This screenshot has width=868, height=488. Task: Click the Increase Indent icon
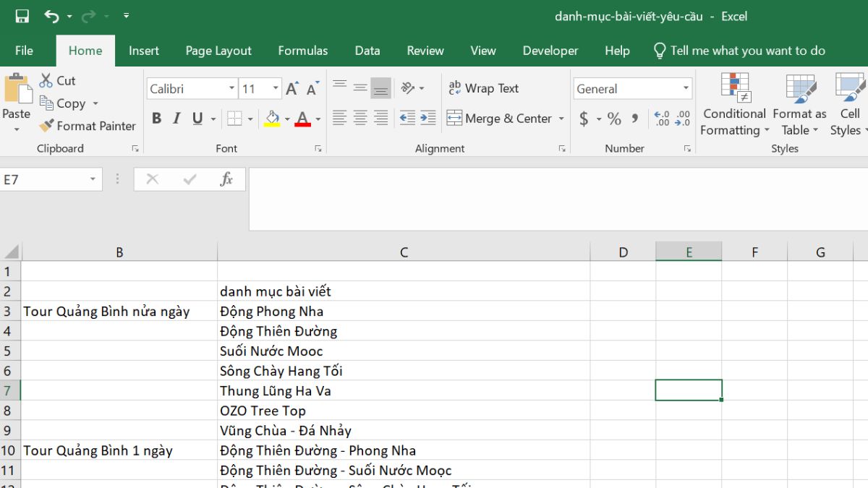pyautogui.click(x=428, y=119)
